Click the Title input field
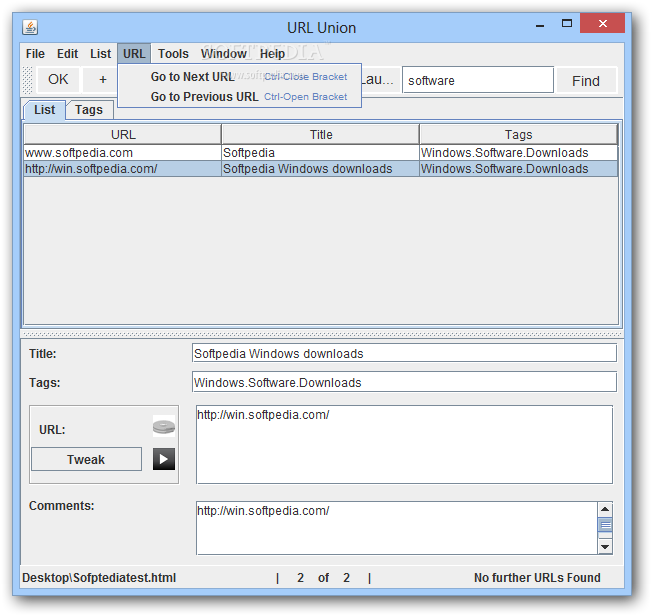Image resolution: width=652 pixels, height=616 pixels. [x=404, y=353]
